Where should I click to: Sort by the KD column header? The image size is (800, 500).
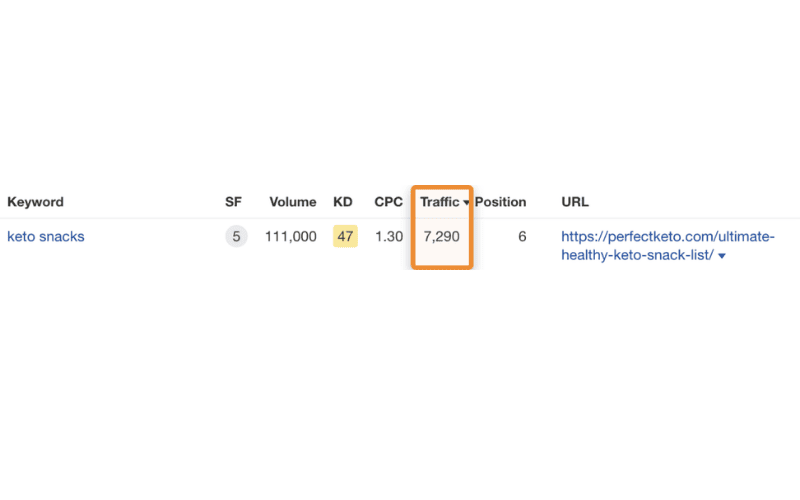coord(343,202)
